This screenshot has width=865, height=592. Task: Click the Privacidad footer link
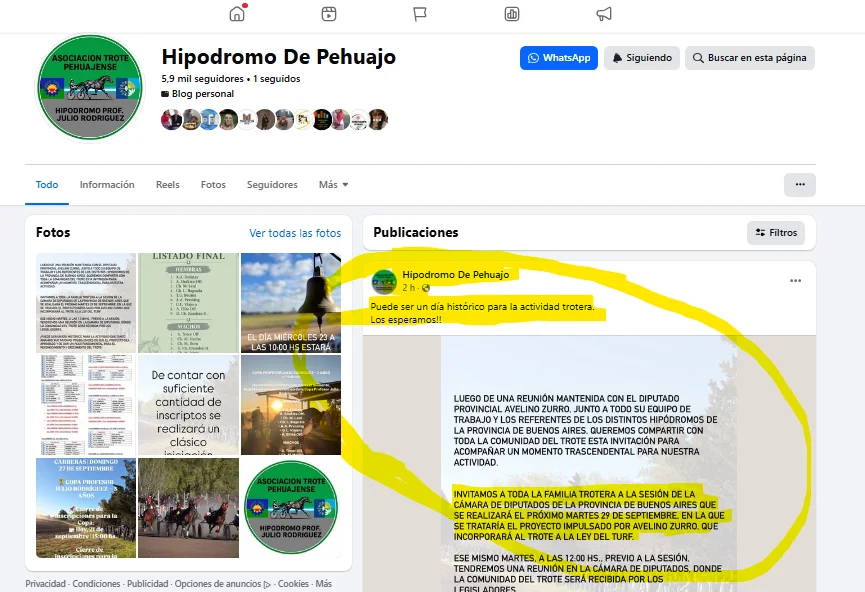45,584
